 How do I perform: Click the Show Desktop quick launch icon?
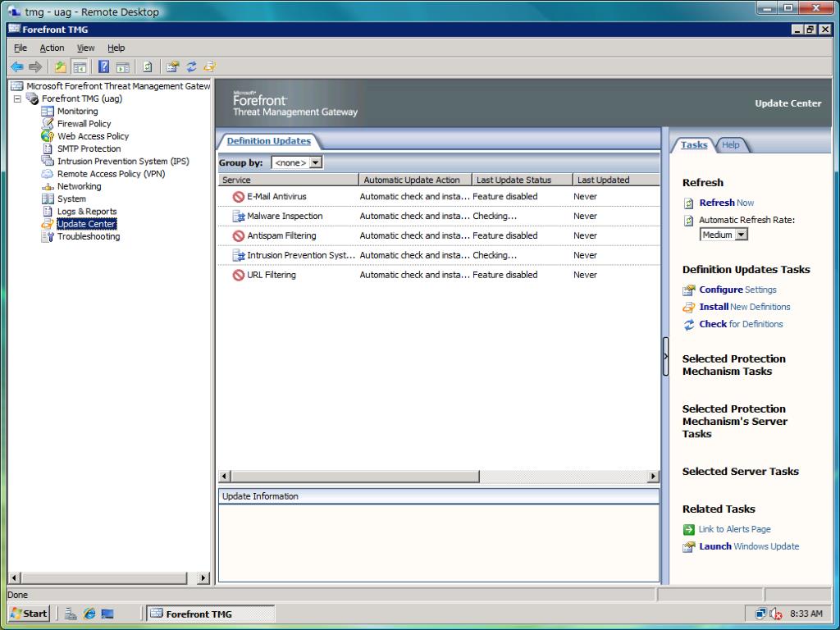[107, 614]
